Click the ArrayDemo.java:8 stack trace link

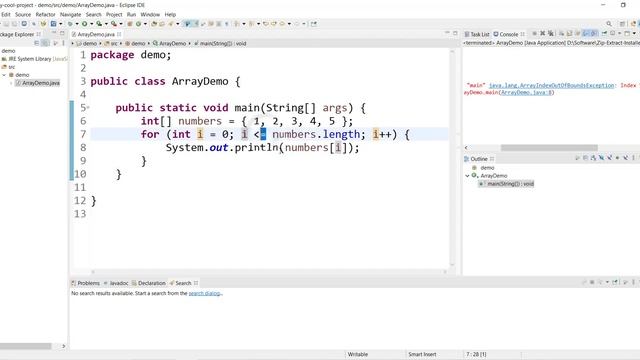(526, 93)
